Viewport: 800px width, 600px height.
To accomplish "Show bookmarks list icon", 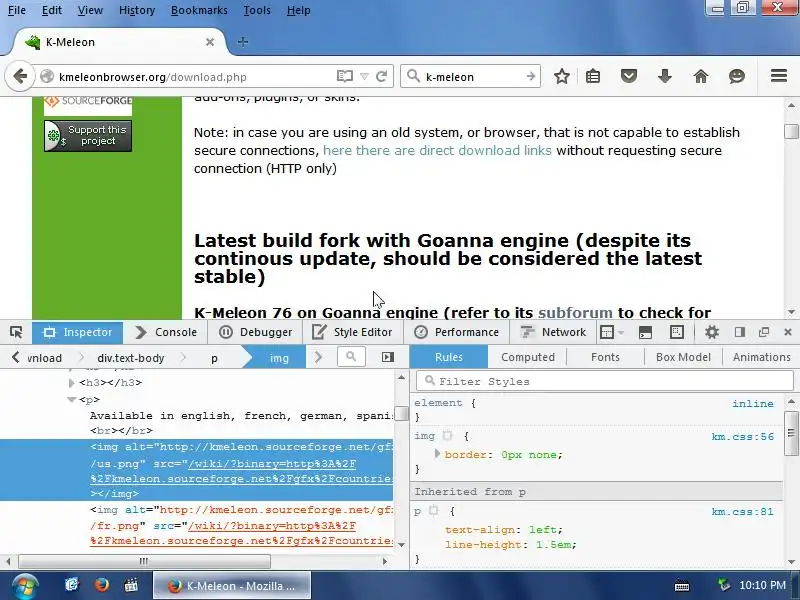I will click(593, 77).
